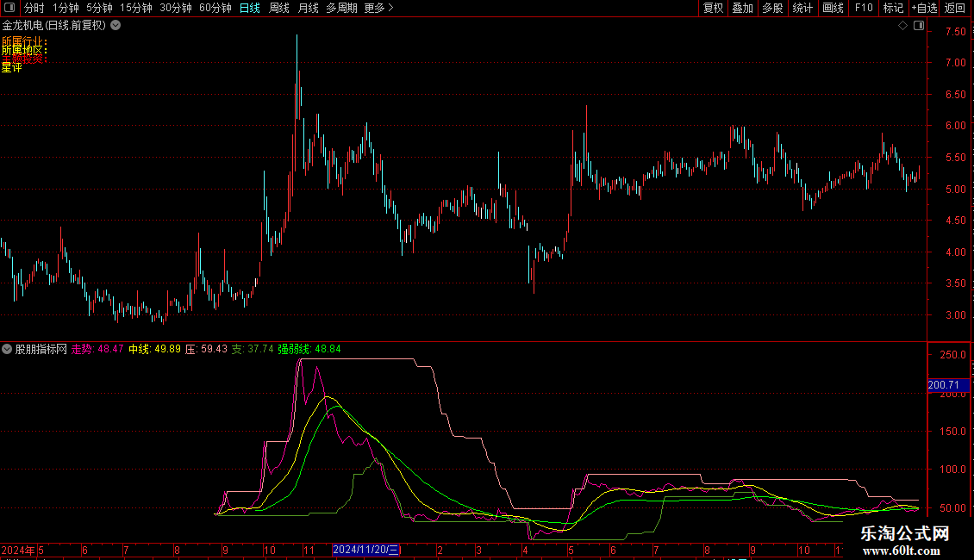This screenshot has height=560, width=974.
Task: Select the 60分钟 period
Action: (x=215, y=8)
